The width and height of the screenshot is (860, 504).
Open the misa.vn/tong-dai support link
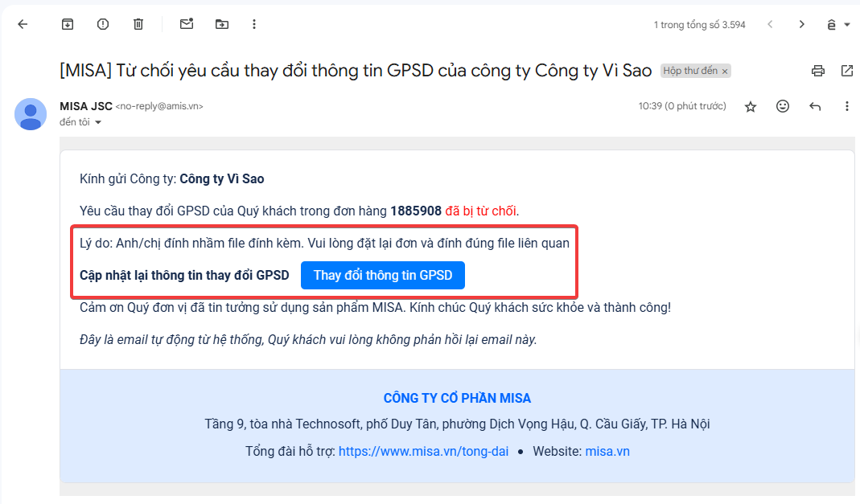(x=423, y=452)
